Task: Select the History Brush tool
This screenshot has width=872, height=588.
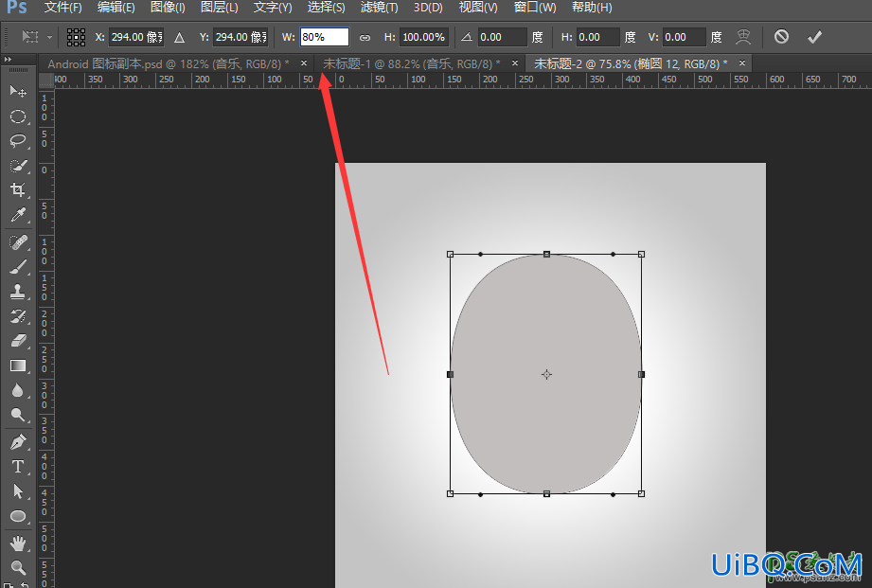Action: 18,316
